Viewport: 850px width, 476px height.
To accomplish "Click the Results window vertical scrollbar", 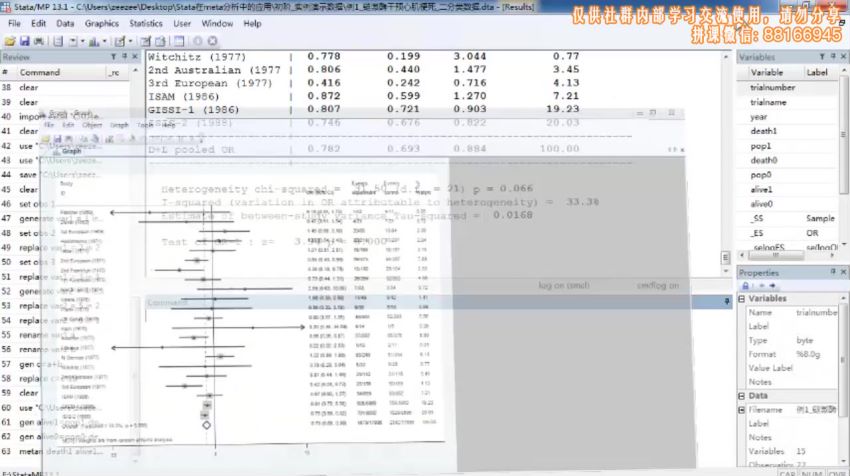I will tap(726, 163).
